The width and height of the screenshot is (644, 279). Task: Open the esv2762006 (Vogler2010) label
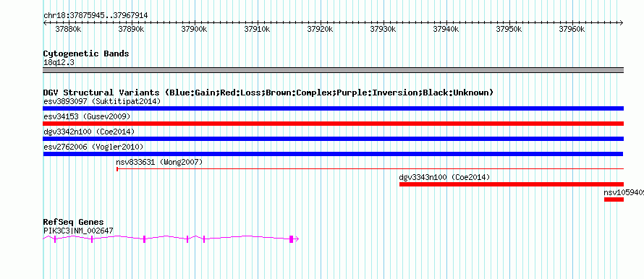click(x=93, y=147)
